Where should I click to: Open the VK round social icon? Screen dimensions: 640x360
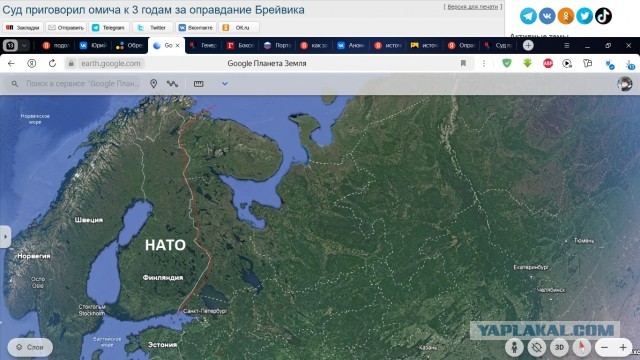[547, 16]
